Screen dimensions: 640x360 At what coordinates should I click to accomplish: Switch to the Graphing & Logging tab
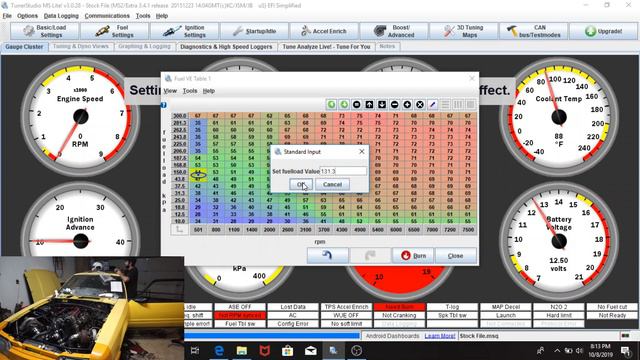pyautogui.click(x=144, y=46)
